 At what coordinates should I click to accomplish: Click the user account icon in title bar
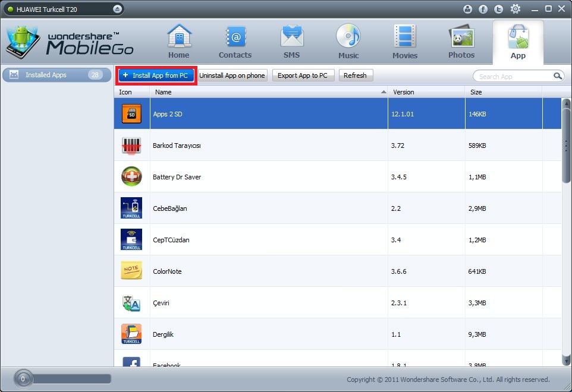pos(468,9)
